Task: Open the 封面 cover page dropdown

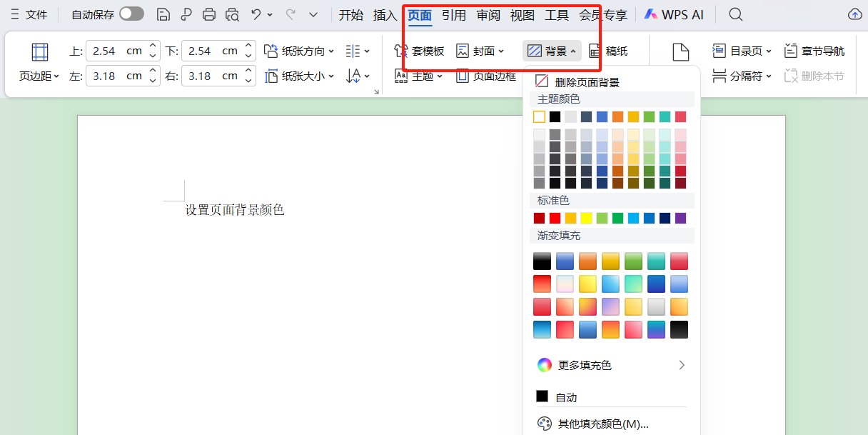Action: [x=480, y=51]
